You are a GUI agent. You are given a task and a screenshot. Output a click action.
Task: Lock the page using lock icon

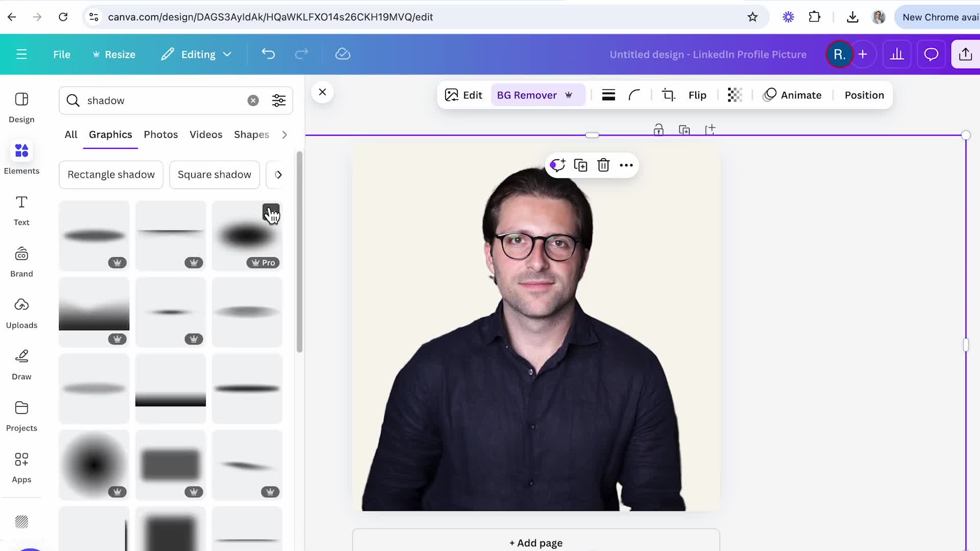pyautogui.click(x=658, y=130)
